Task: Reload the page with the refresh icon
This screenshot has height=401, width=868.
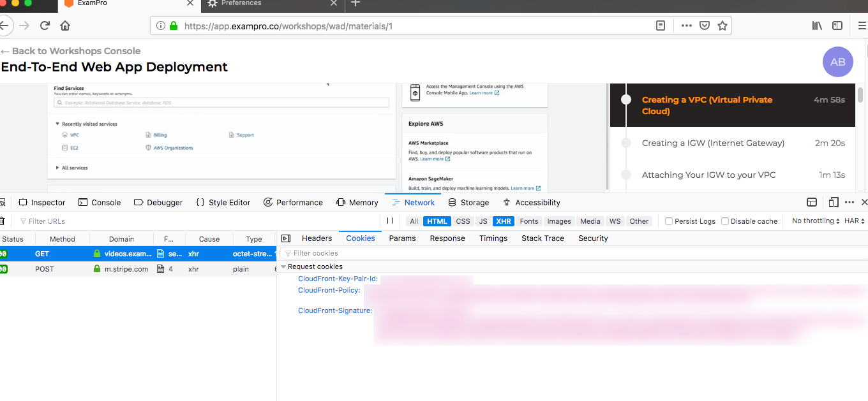Action: (45, 26)
